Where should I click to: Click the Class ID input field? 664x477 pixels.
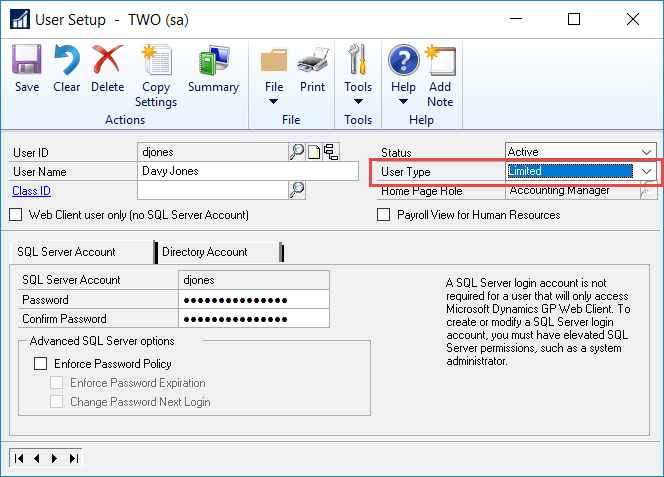click(213, 190)
